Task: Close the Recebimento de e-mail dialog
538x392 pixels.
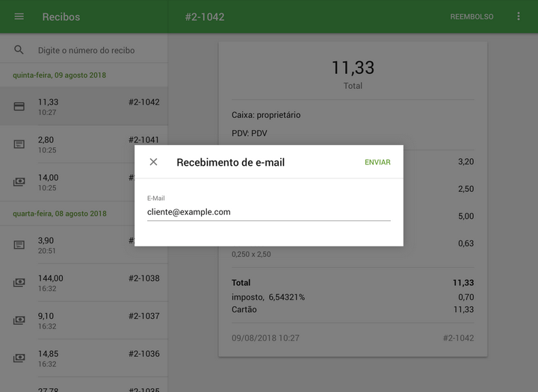Action: tap(153, 162)
